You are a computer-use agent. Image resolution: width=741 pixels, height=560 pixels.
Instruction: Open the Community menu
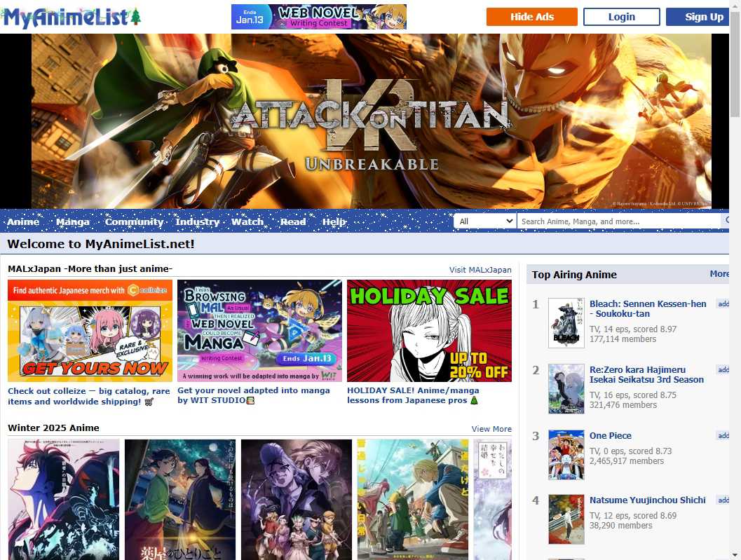pos(134,221)
